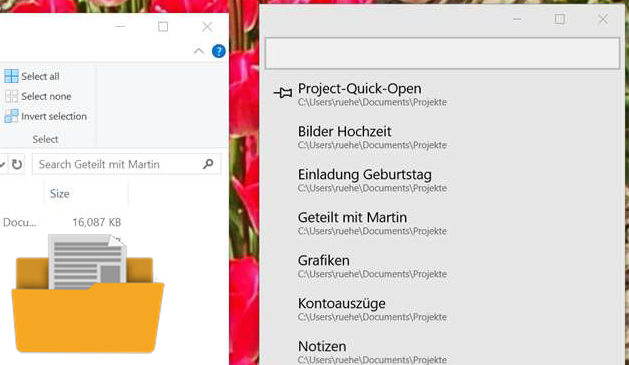
Task: Maximize the Project-Quick-Open window
Action: pyautogui.click(x=560, y=19)
